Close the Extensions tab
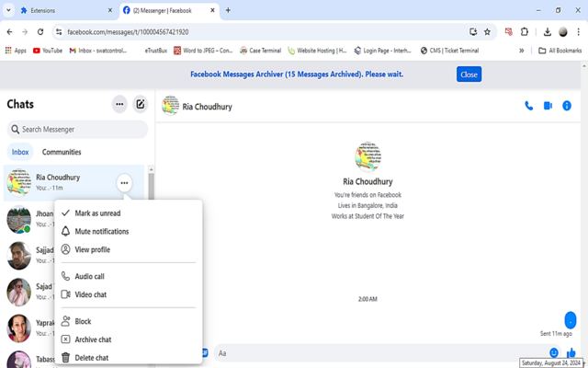 [110, 10]
